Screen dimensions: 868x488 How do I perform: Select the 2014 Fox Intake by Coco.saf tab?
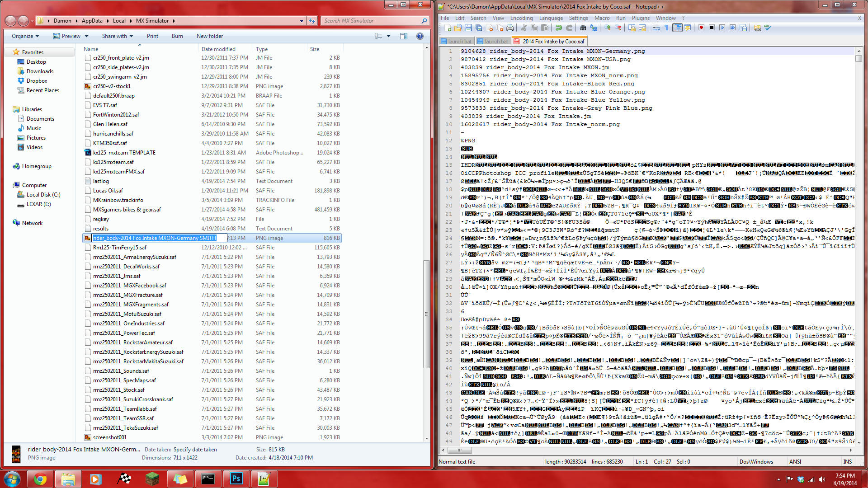[x=549, y=41]
